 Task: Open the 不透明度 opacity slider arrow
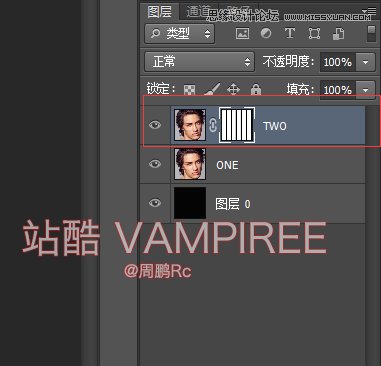365,62
